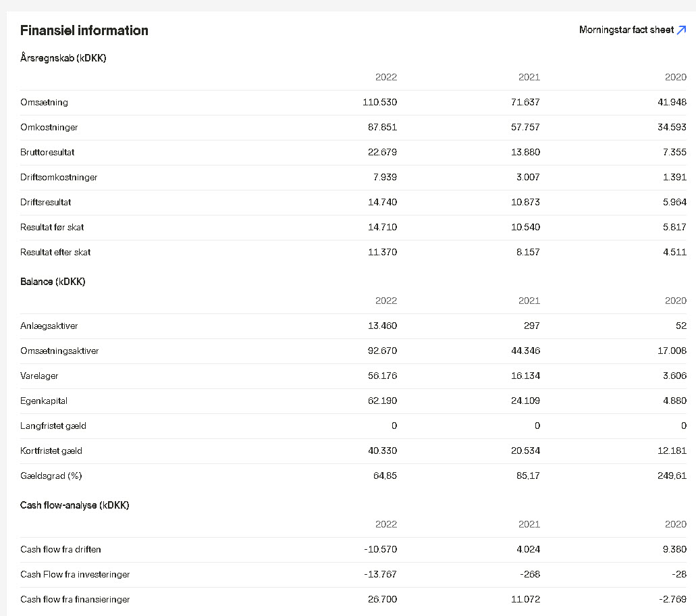Screen dimensions: 696x616
Task: Open the Morningstar fact sheet link
Action: [x=633, y=30]
